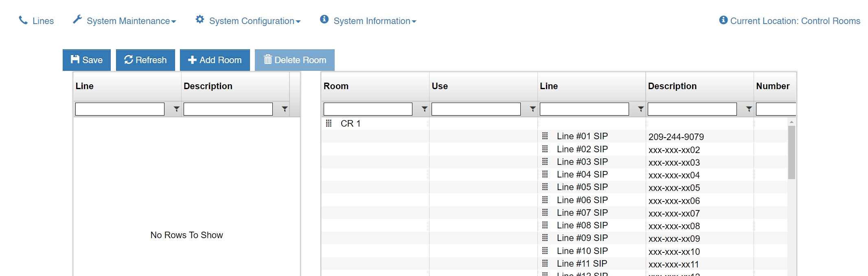This screenshot has height=276, width=868.
Task: Click the Description column header in left grid
Action: (x=235, y=86)
